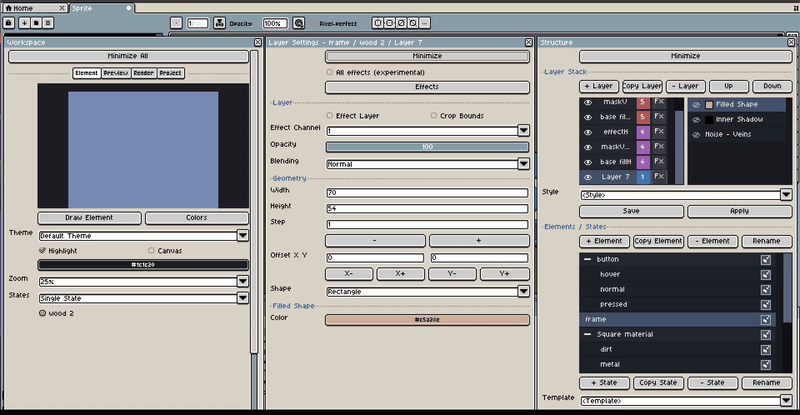Click the Draw Element button
Viewport: 800px width, 415px height.
point(89,218)
